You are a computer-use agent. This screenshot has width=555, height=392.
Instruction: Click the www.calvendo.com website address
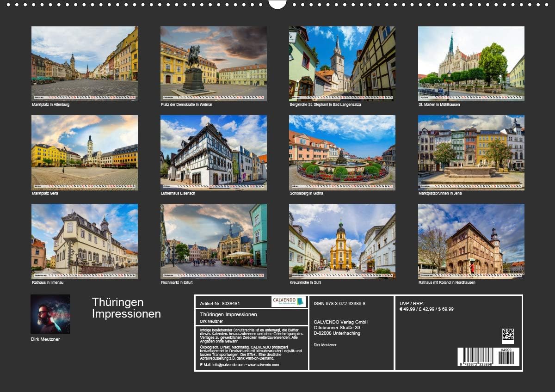263,365
